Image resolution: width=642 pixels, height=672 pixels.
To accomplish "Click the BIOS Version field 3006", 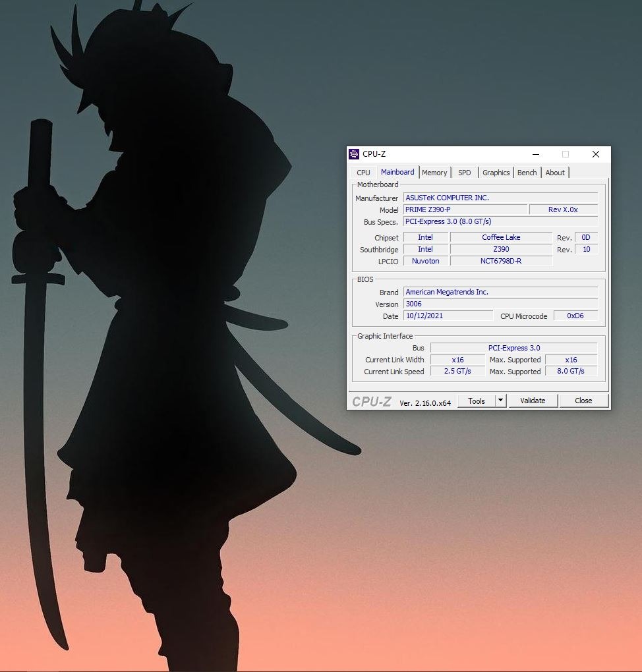I will 500,304.
